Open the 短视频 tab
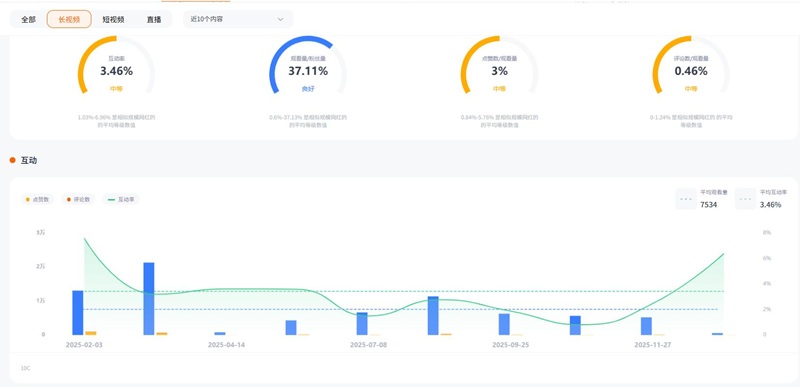Image resolution: width=800 pixels, height=387 pixels. tap(113, 19)
